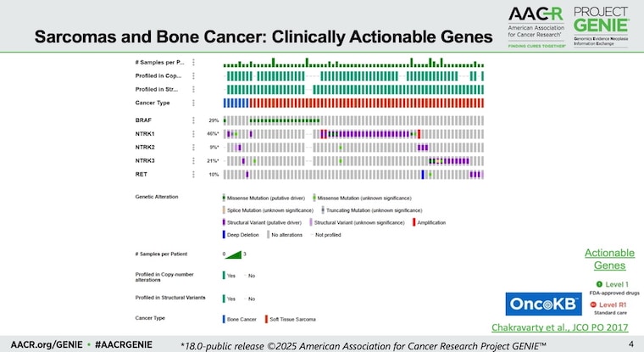Open the NTRK2 track three-dot menu
This screenshot has height=352, width=644.
point(194,147)
